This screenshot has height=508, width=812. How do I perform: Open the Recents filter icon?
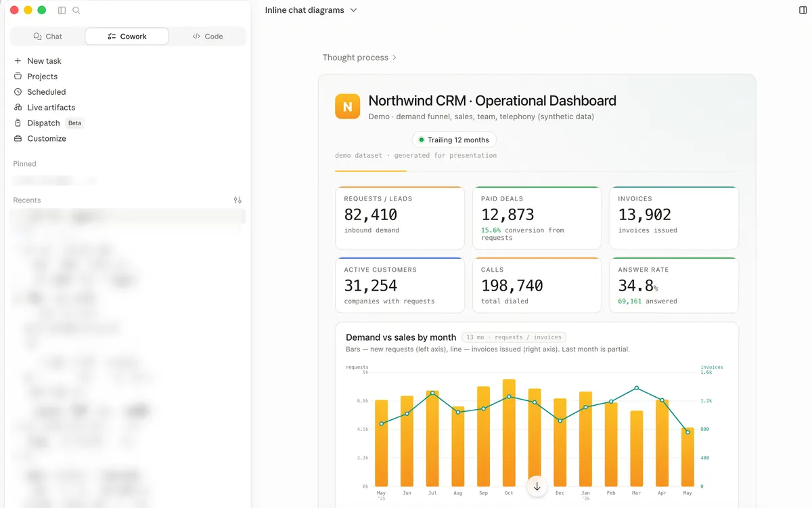pos(238,200)
